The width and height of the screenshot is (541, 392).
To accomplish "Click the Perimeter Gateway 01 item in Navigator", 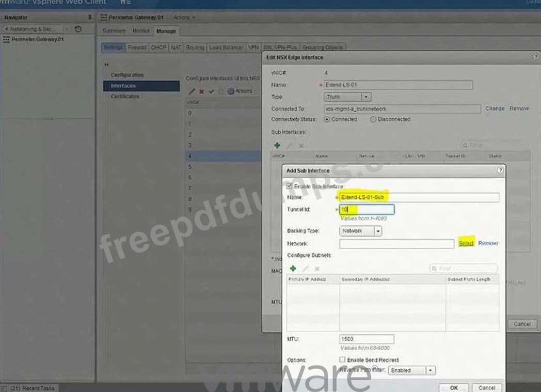I will coord(38,39).
